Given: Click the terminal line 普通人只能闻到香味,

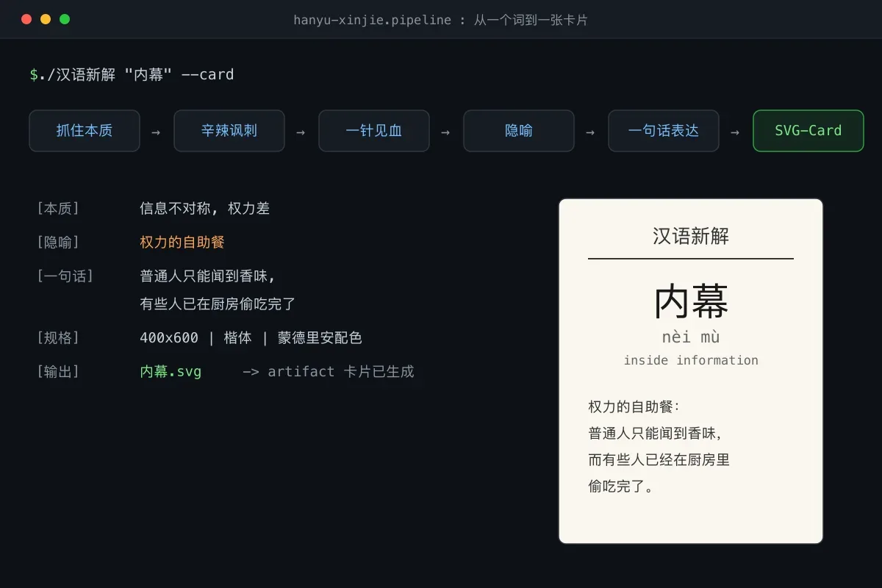Looking at the screenshot, I should (x=208, y=276).
